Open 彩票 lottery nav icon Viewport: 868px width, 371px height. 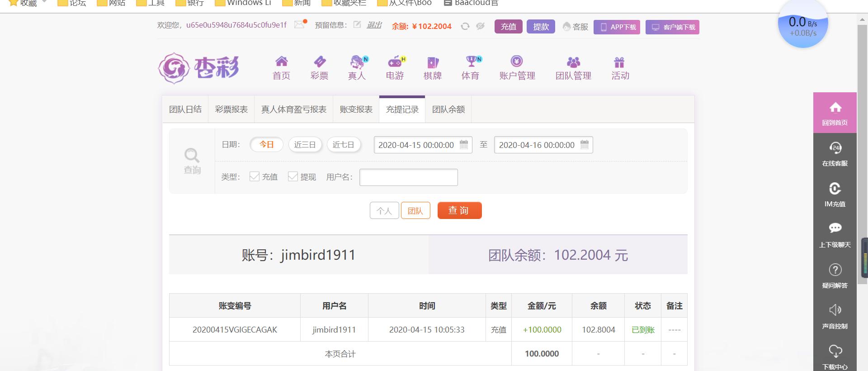[319, 68]
